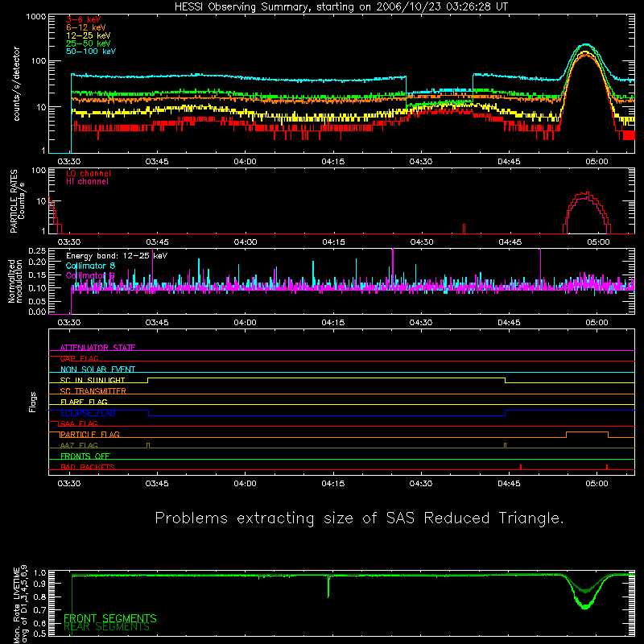Screen dimensions: 644x644
Task: Click the small LO channel spike near 04:37
Action: click(464, 229)
